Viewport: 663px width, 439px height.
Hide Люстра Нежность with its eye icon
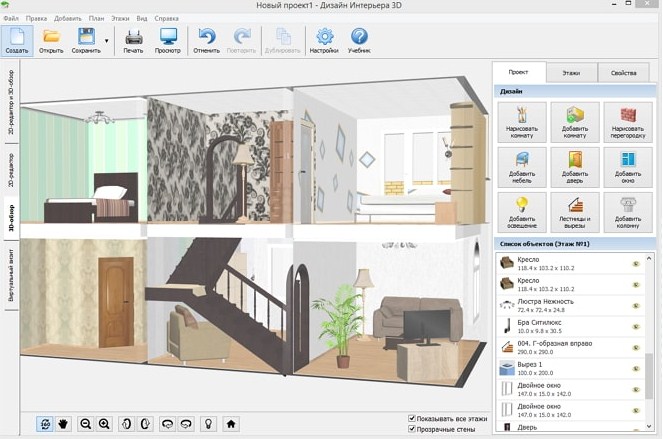click(636, 305)
